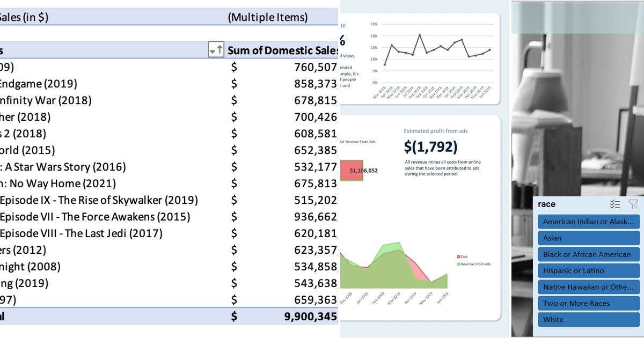The width and height of the screenshot is (644, 338).
Task: Toggle the Two or More Races filter
Action: pos(588,303)
